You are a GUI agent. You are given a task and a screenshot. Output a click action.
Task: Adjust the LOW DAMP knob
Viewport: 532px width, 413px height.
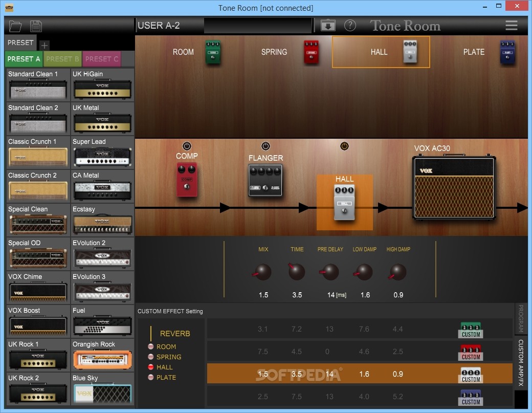[364, 272]
